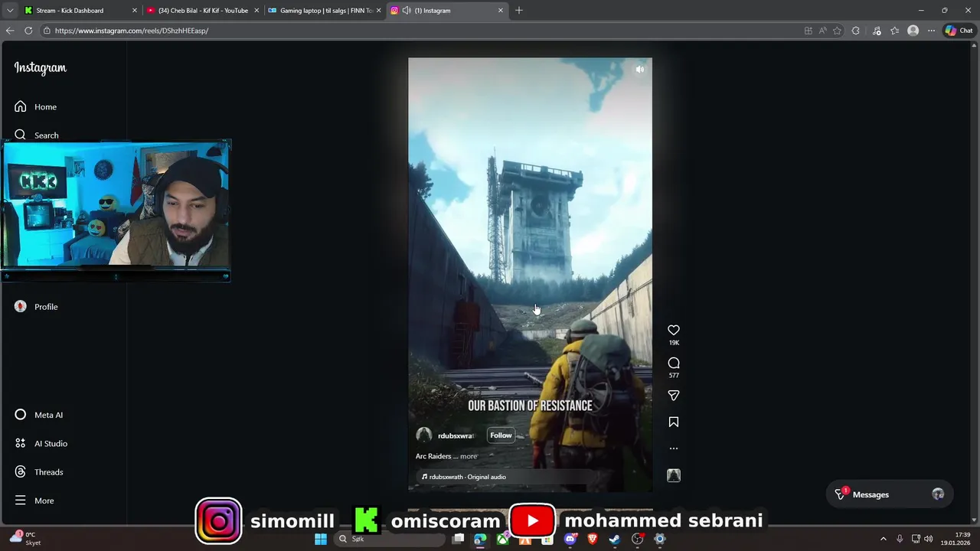The height and width of the screenshot is (551, 980).
Task: Open Settings gear on the taskbar
Action: tap(659, 539)
